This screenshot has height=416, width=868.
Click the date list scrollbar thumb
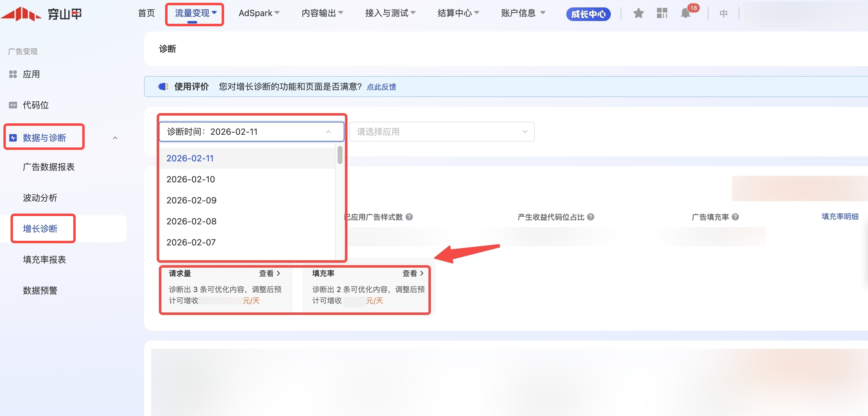[340, 155]
